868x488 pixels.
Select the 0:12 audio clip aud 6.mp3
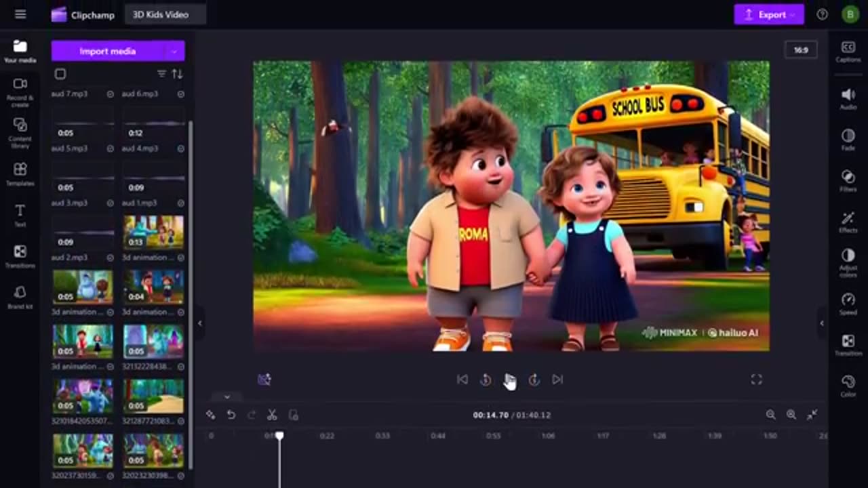click(x=153, y=123)
